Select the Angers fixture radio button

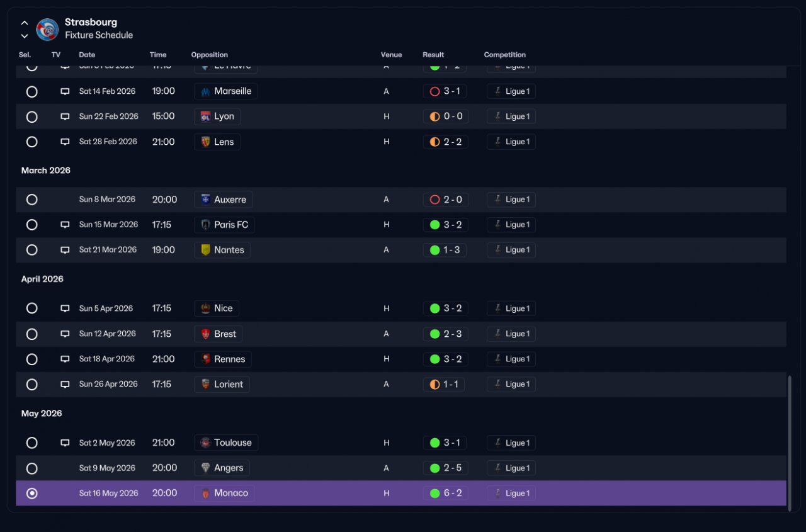[32, 468]
